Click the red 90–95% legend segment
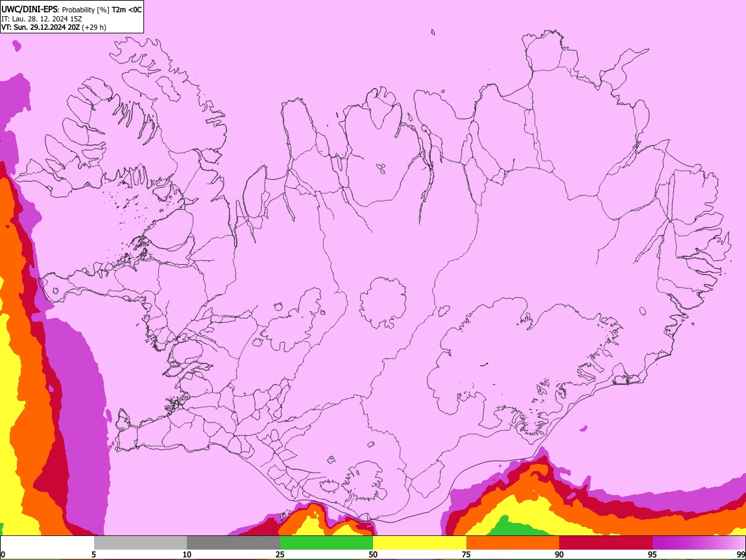 606,542
